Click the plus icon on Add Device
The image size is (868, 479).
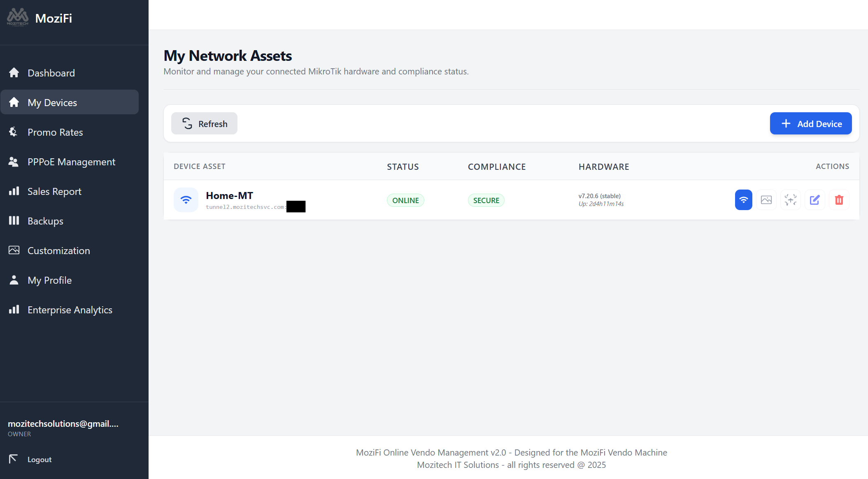[786, 123]
